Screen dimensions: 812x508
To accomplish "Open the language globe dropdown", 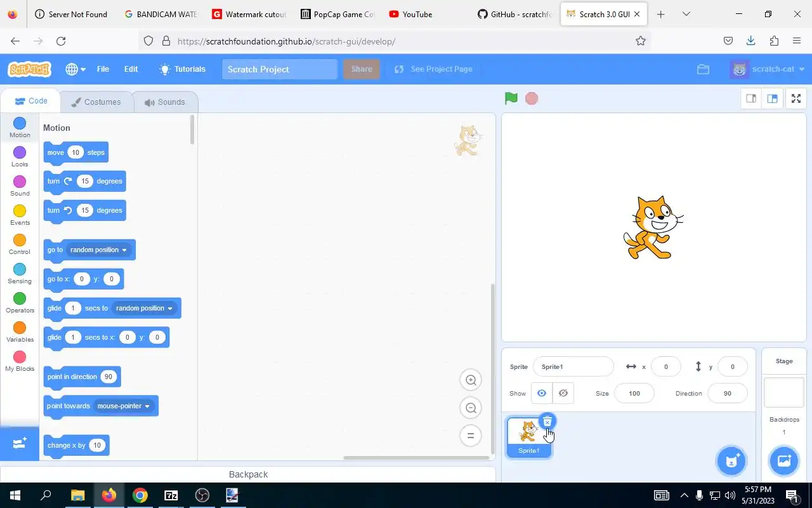I will point(75,69).
